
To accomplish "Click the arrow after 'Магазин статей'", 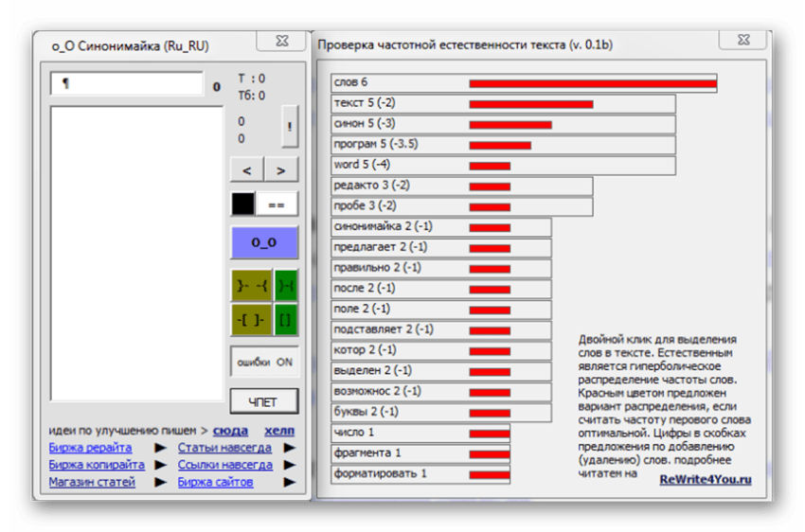I will [161, 482].
